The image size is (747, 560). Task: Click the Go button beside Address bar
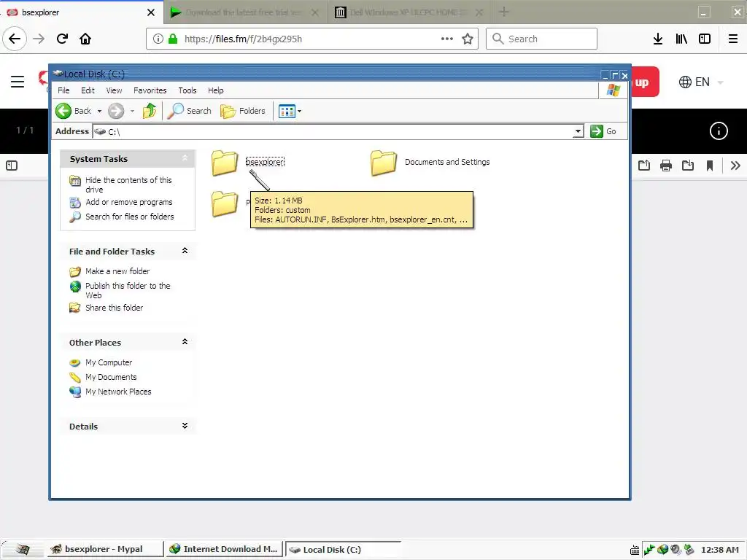[603, 131]
